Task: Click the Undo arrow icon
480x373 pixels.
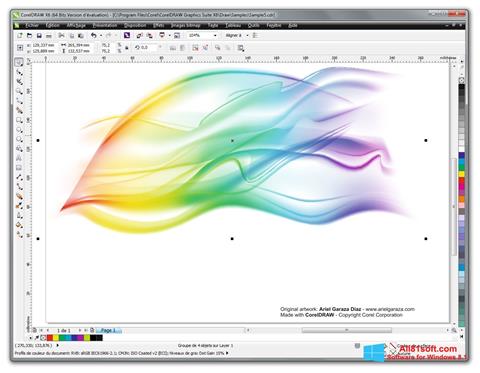Action: tap(94, 36)
